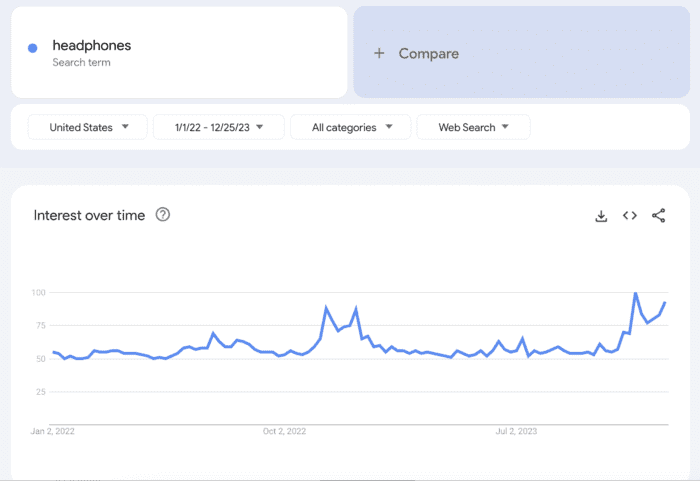Share the Interest over time chart

pyautogui.click(x=659, y=216)
